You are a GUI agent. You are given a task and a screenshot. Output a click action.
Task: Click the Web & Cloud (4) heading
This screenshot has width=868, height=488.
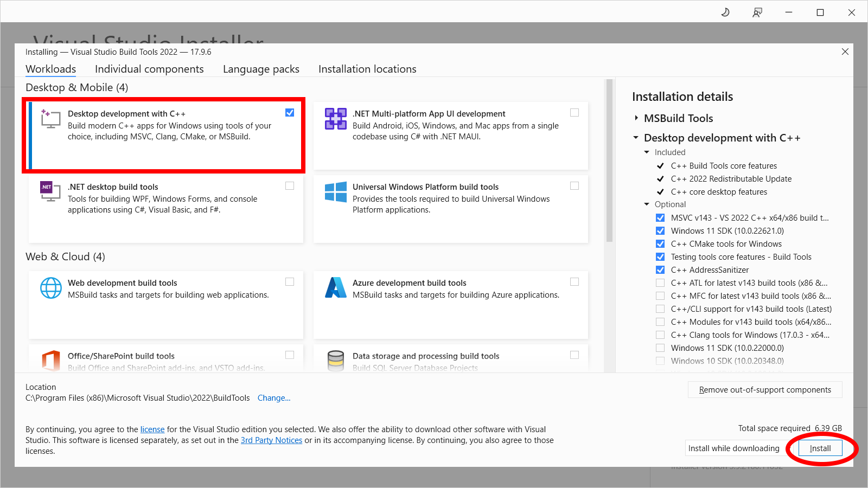[66, 257]
